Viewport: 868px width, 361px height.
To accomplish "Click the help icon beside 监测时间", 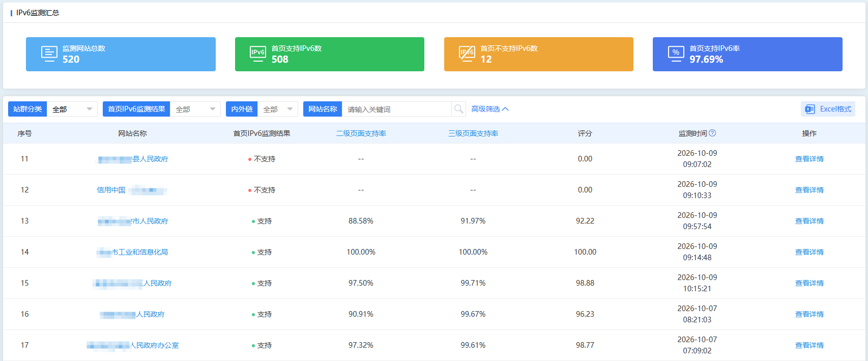I will [712, 133].
